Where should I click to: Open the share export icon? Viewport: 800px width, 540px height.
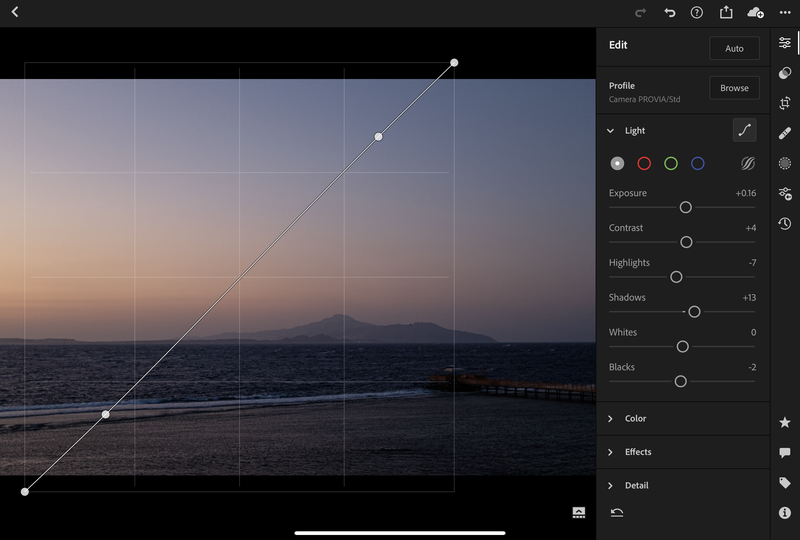click(x=726, y=12)
